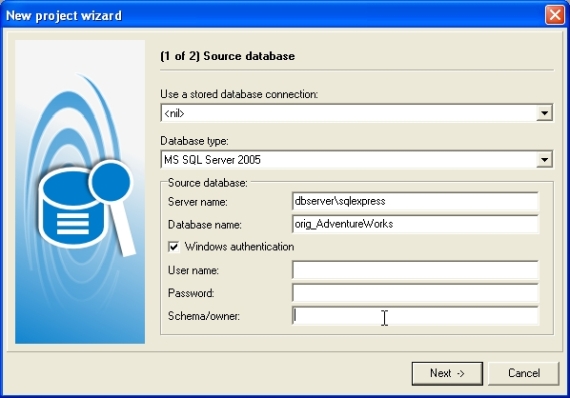Click the User name input field
The width and height of the screenshot is (570, 398).
pyautogui.click(x=415, y=270)
